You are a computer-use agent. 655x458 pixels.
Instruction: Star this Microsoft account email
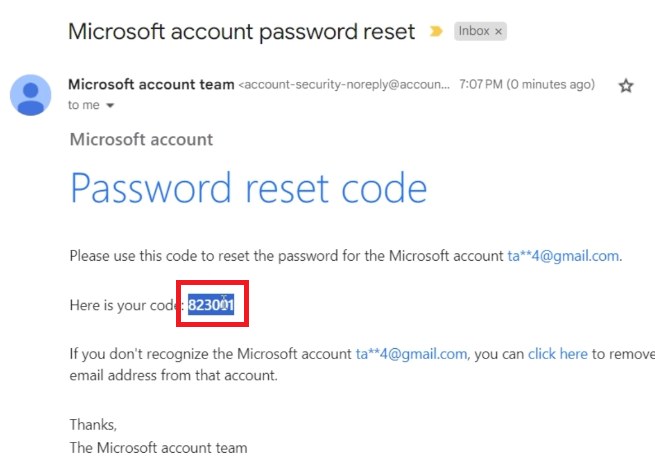pos(626,86)
